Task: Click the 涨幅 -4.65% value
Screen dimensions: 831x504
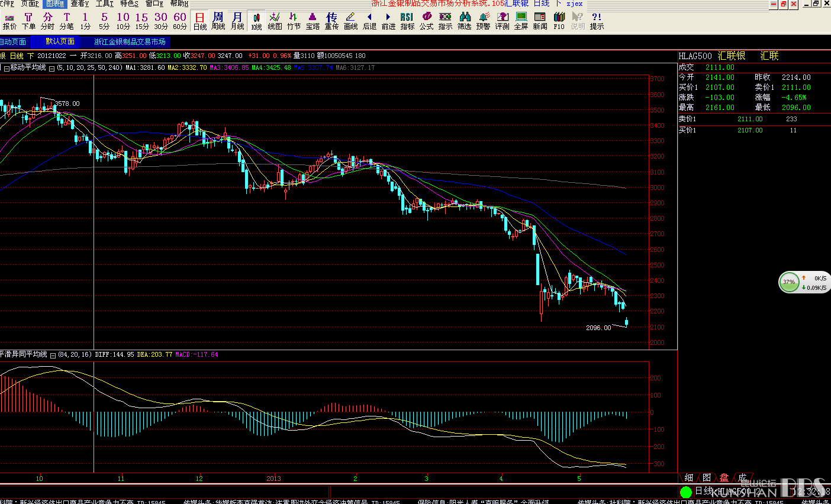Action: point(794,98)
